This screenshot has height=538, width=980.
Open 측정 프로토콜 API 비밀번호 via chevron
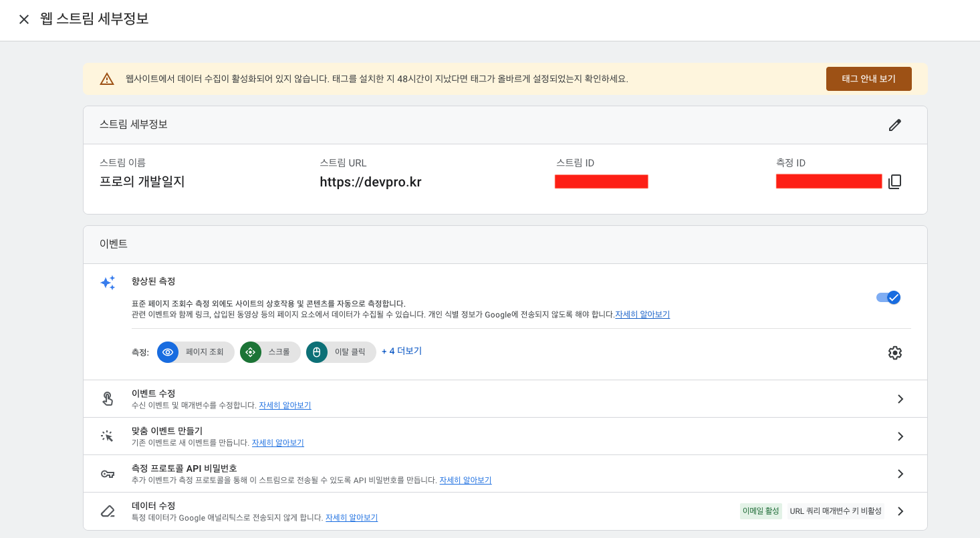[x=900, y=474]
